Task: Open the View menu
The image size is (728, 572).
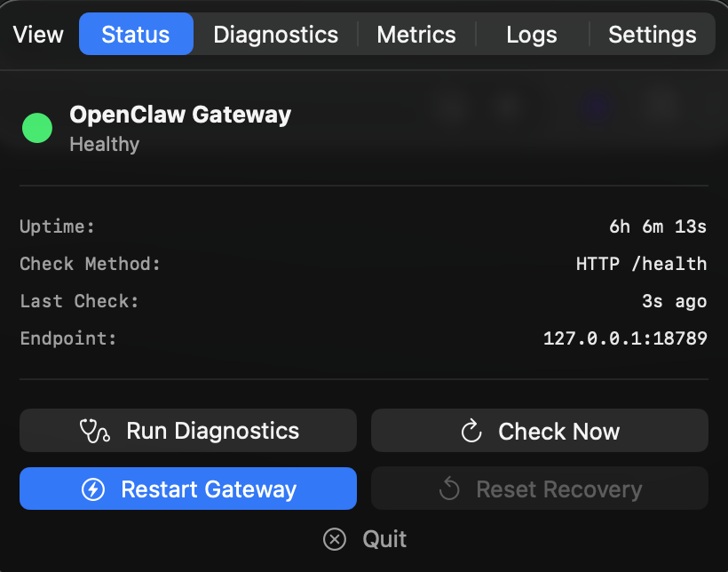Action: pyautogui.click(x=37, y=34)
